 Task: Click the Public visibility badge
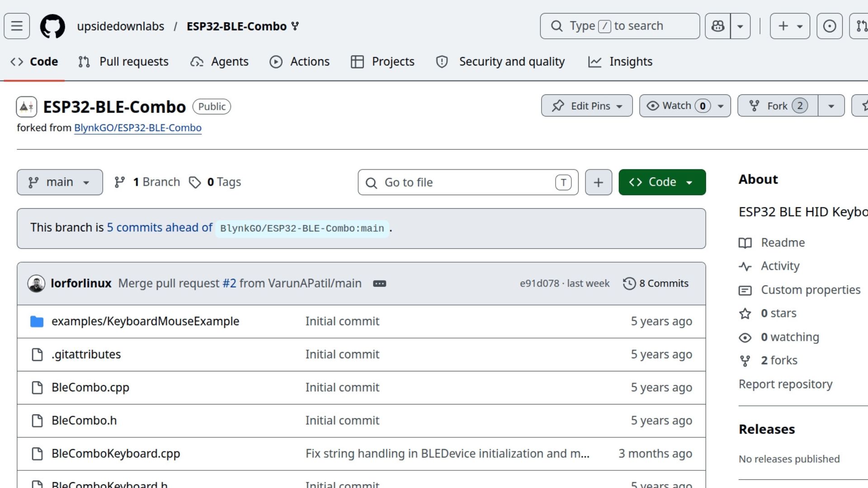coord(212,107)
